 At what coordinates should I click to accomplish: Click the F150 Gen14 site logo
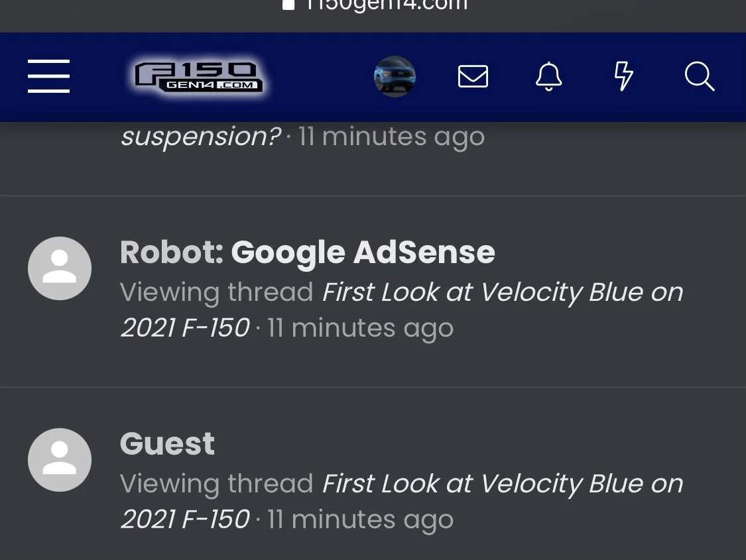198,77
